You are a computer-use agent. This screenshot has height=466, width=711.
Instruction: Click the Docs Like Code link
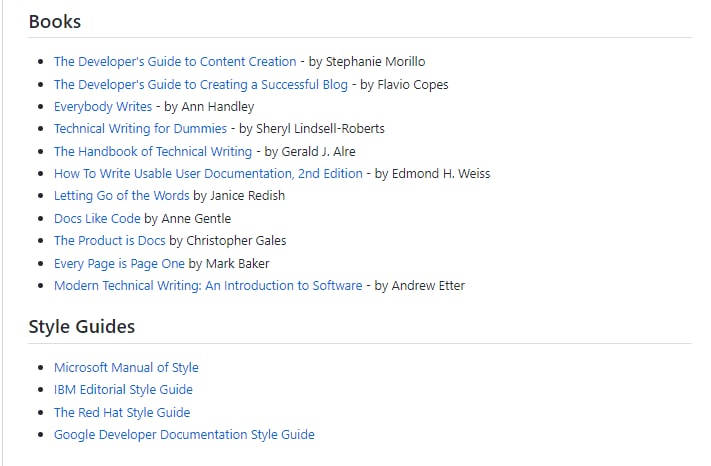click(x=97, y=218)
